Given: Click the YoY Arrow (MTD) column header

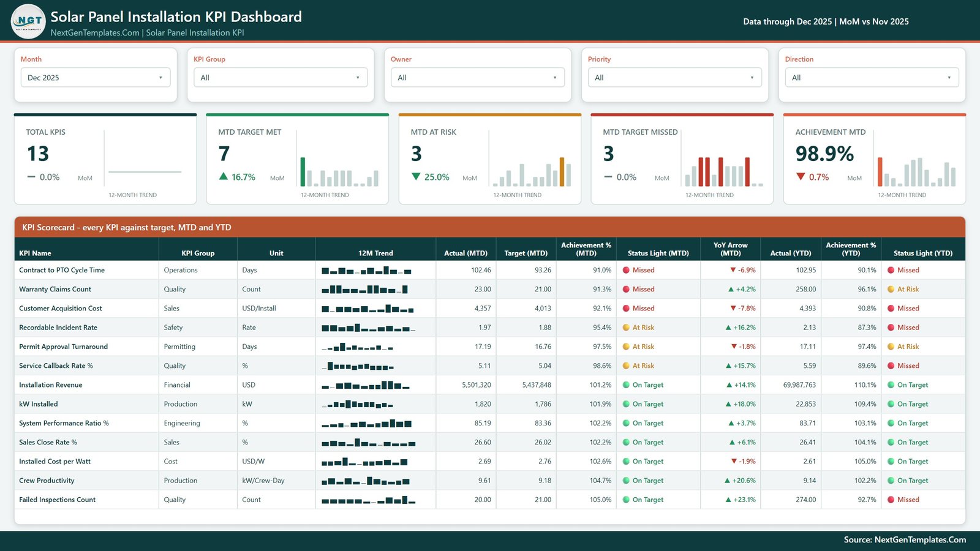Looking at the screenshot, I should pyautogui.click(x=730, y=249).
